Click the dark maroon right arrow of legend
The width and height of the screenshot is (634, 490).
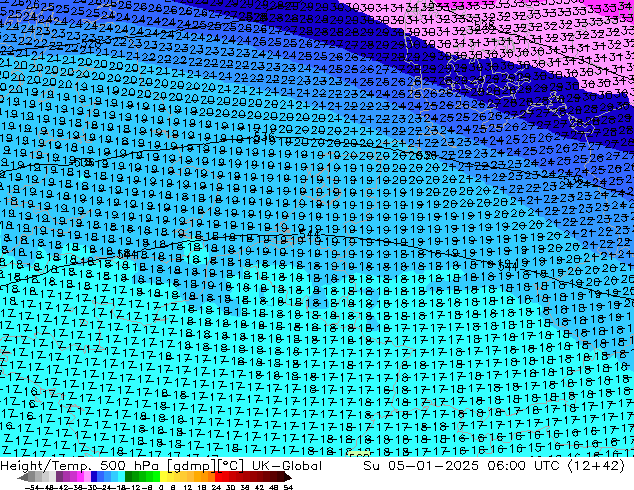[288, 477]
